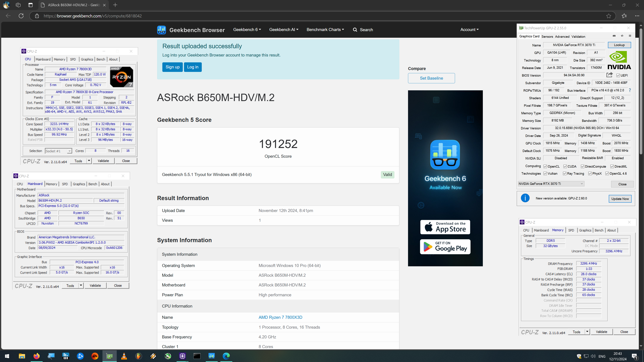Open GPU selector dropdown in GPU-Z
The height and width of the screenshot is (362, 644).
point(551,184)
